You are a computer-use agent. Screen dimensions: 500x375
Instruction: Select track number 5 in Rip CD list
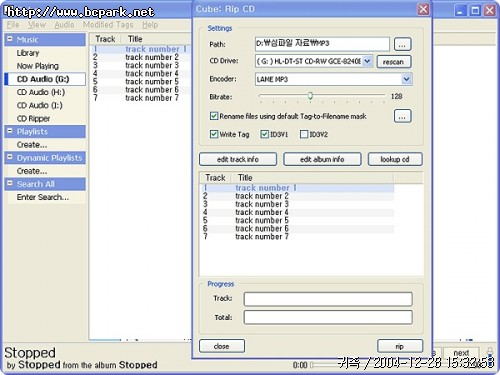[x=297, y=220]
